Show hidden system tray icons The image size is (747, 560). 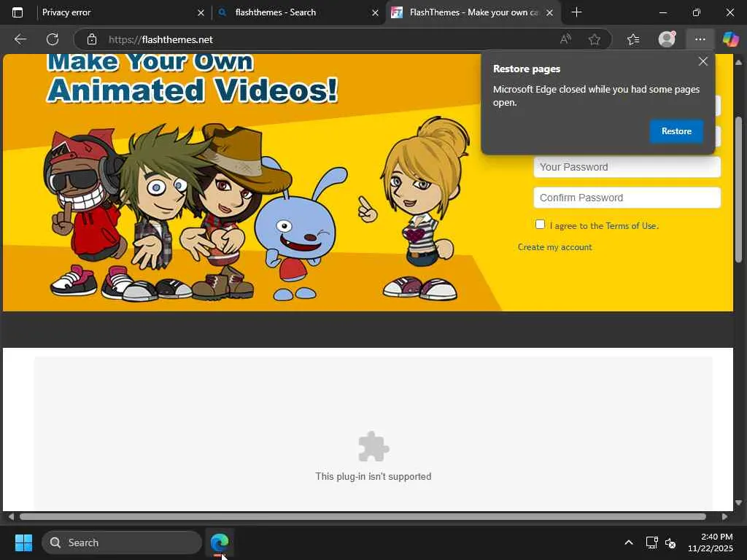pyautogui.click(x=628, y=542)
